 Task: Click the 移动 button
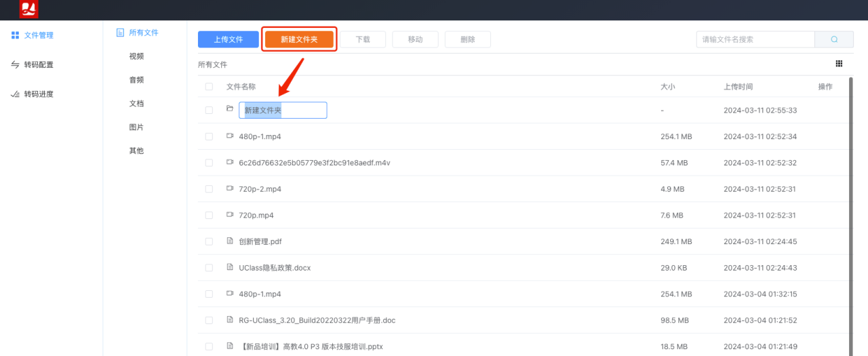point(415,39)
